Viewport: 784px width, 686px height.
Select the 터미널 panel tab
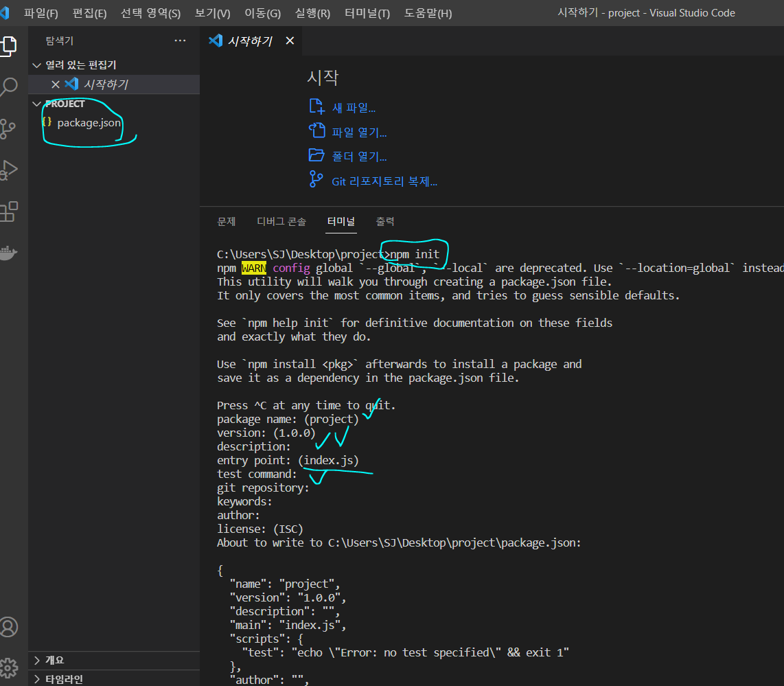[341, 222]
